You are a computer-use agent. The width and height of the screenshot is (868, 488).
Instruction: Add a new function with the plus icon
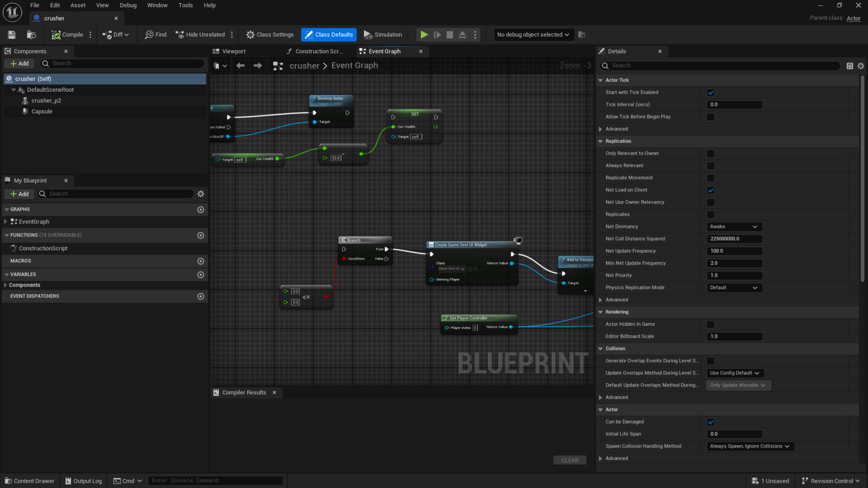click(201, 235)
